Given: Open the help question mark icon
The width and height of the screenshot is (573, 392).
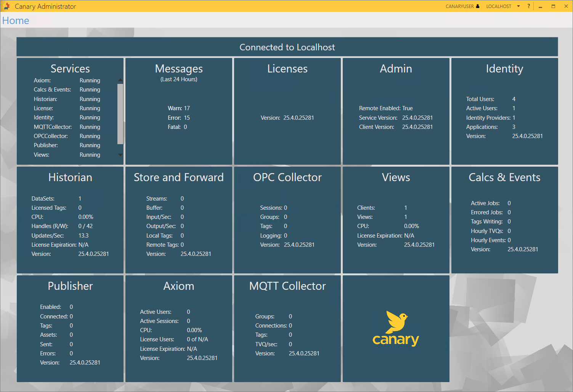Looking at the screenshot, I should (x=528, y=6).
